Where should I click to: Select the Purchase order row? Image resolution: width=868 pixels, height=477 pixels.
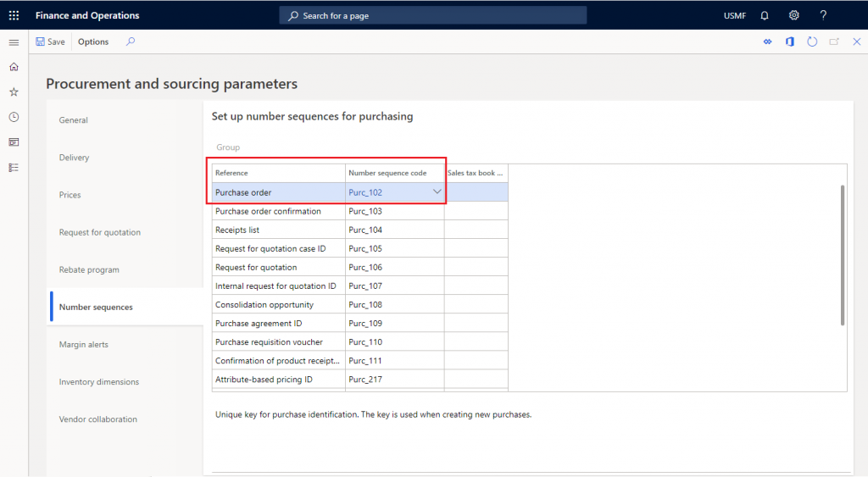(359, 192)
